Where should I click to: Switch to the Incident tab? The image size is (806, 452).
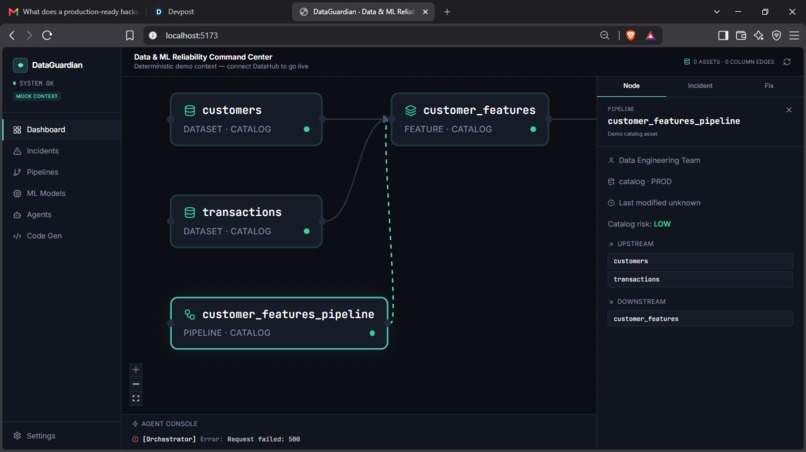point(700,86)
